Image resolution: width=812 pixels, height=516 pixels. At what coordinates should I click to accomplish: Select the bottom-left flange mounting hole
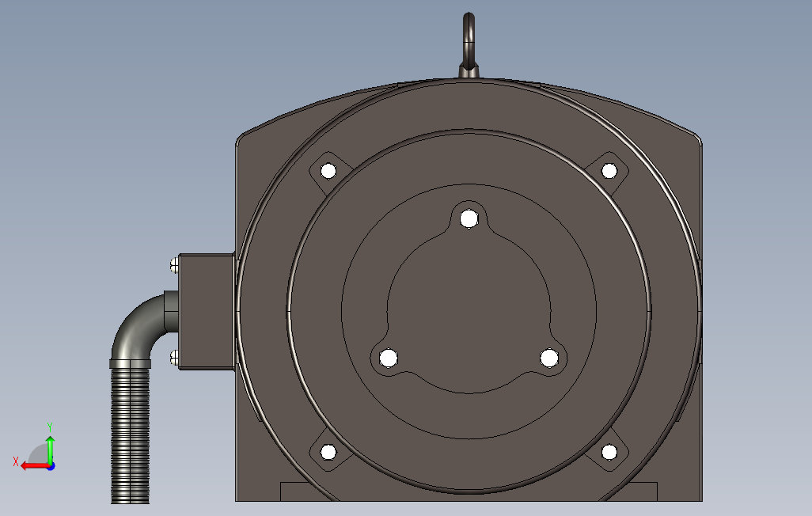click(328, 452)
